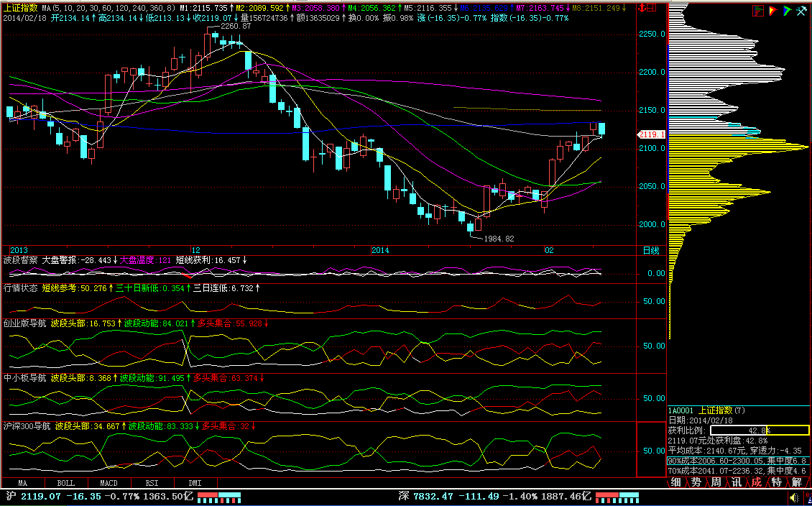Switch to the 周 side panel tab
The width and height of the screenshot is (812, 506).
[716, 482]
